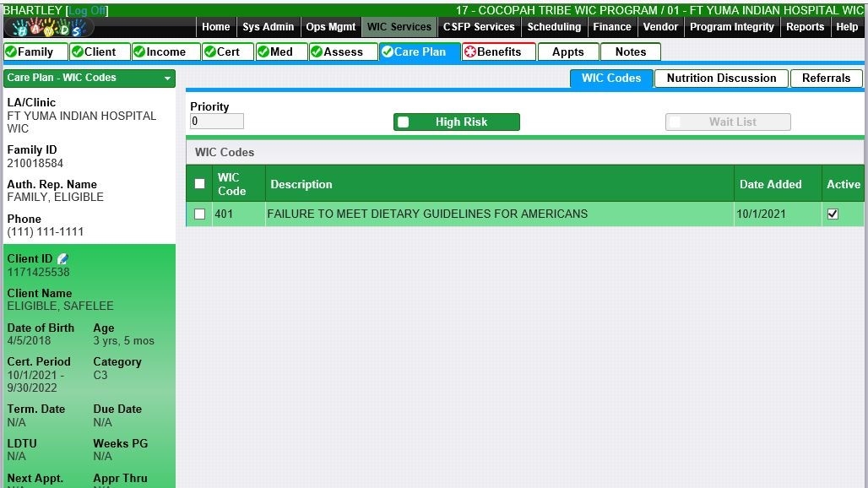
Task: Click the edit pencil icon beside Client ID
Action: pos(62,259)
